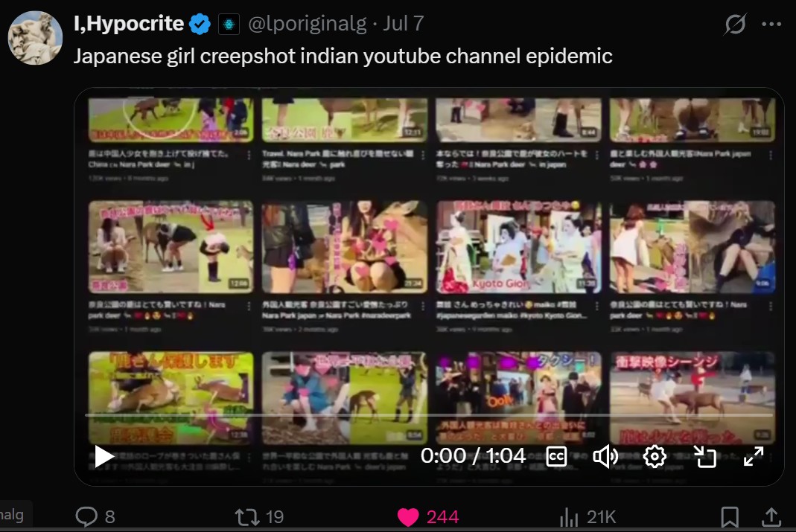Screen dimensions: 796x532
Task: Toggle closed captions CC button
Action: (x=556, y=456)
